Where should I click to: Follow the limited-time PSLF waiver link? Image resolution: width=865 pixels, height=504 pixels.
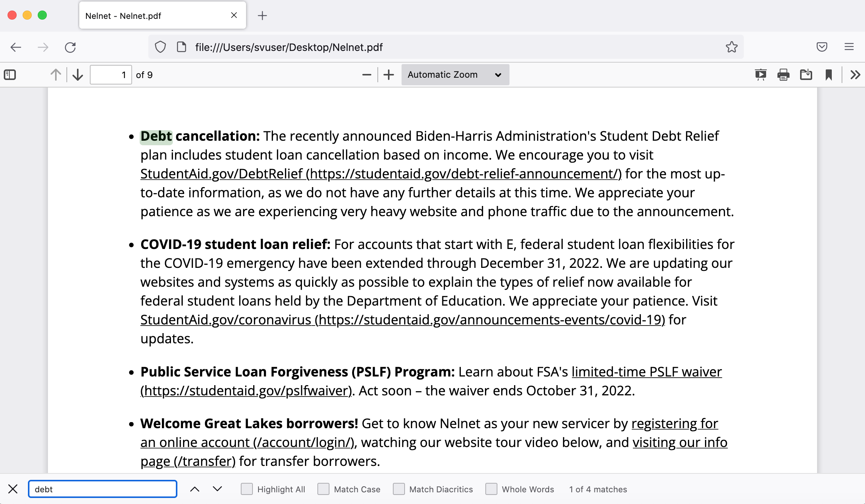[646, 372]
